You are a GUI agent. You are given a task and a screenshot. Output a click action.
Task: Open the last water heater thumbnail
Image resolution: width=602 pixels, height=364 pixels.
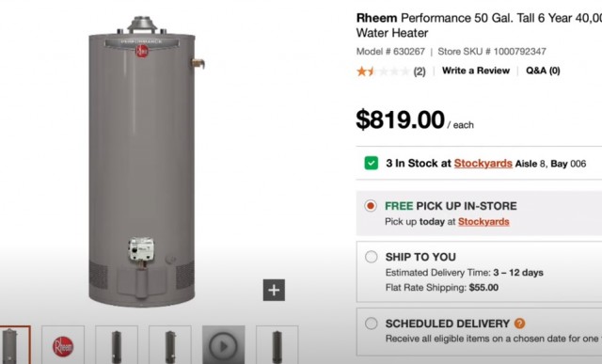277,344
